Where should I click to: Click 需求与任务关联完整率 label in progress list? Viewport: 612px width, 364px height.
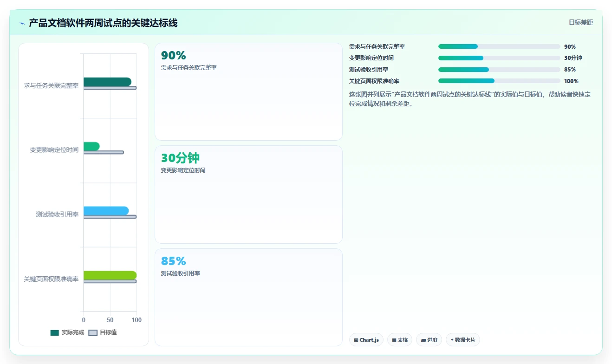pyautogui.click(x=377, y=47)
